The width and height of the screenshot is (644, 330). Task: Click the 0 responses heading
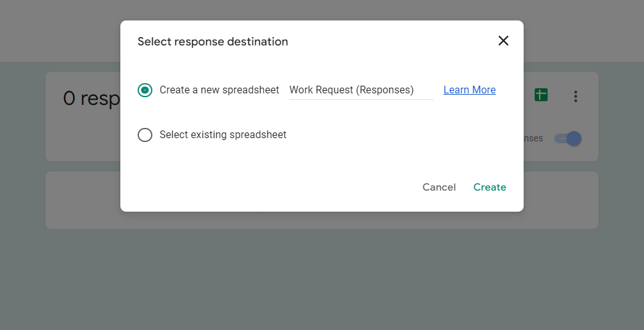[91, 98]
